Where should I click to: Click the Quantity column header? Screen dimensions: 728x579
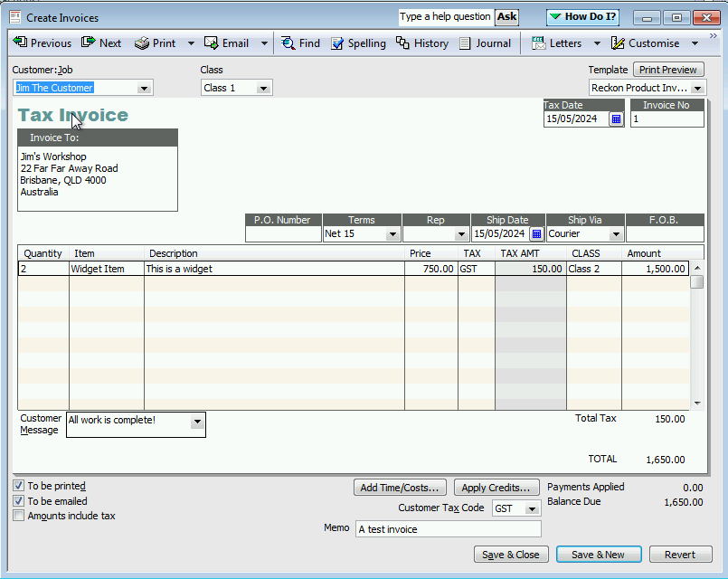coord(43,253)
